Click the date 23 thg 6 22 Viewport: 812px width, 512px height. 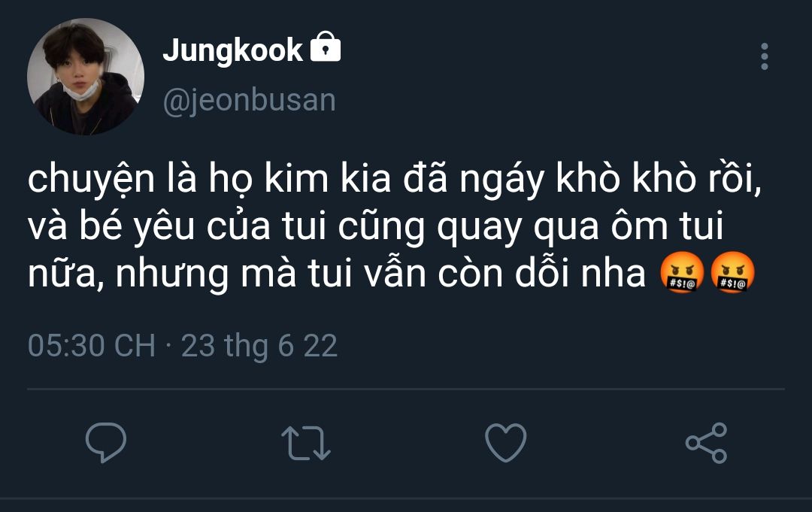pyautogui.click(x=259, y=346)
